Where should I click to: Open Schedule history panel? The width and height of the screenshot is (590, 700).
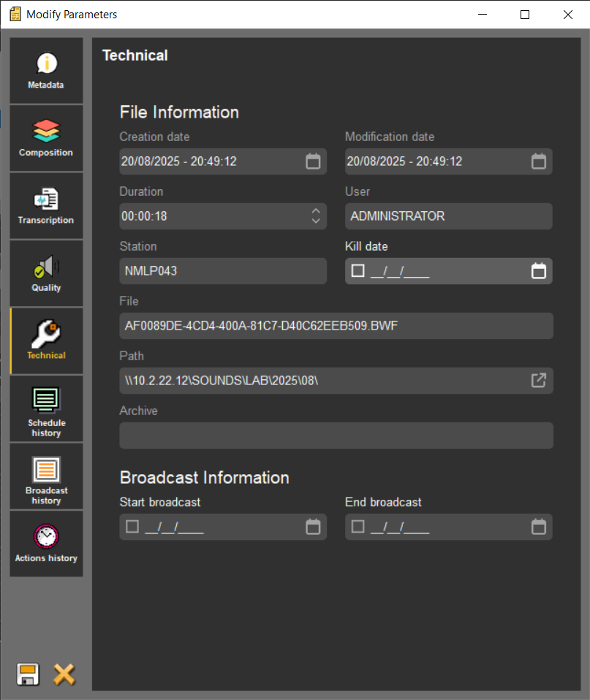46,408
